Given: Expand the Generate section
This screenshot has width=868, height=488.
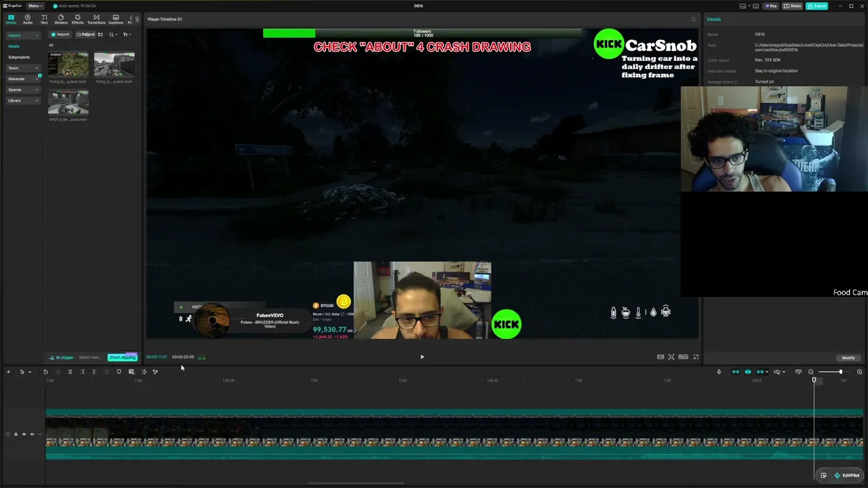Looking at the screenshot, I should click(x=23, y=79).
